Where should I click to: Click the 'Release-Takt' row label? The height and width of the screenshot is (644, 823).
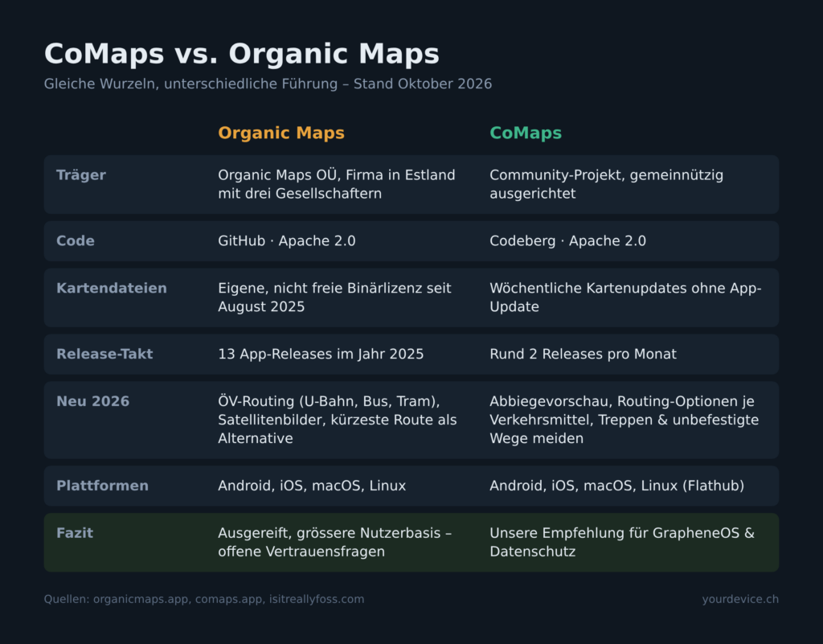[x=104, y=355]
